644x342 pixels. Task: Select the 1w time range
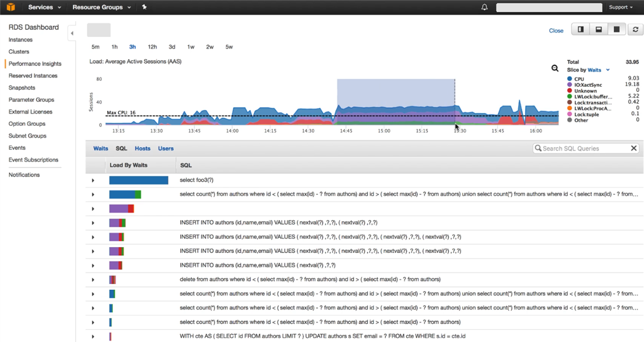pyautogui.click(x=191, y=47)
